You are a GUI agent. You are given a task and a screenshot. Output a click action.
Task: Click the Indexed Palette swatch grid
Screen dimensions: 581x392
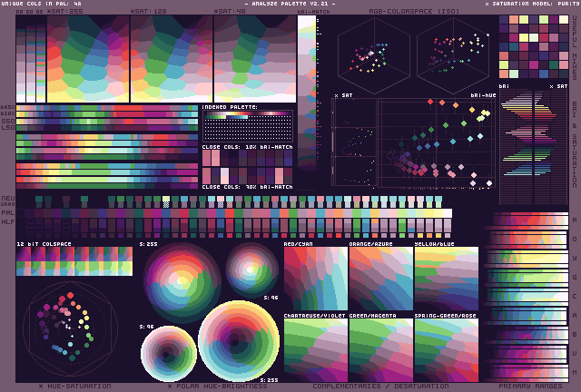(248, 123)
